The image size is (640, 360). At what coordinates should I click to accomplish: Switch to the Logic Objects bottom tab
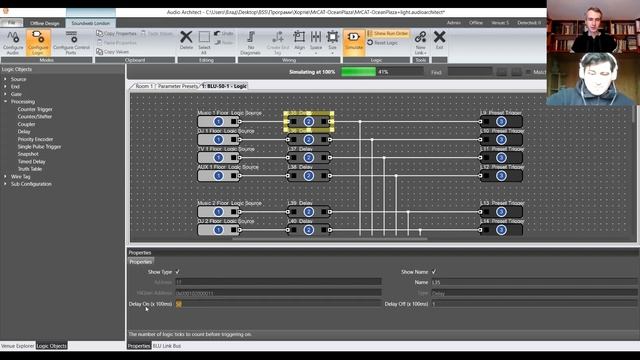[x=51, y=346]
